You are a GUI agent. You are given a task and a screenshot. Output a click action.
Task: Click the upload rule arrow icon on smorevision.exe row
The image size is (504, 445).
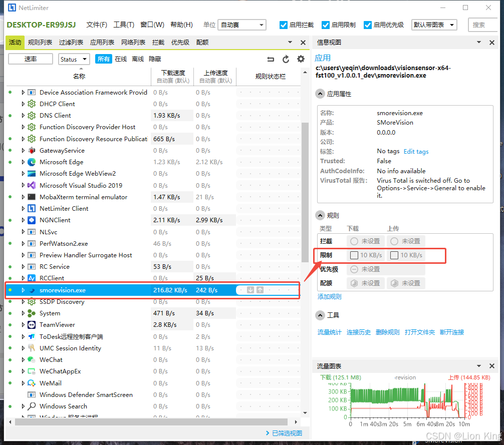pos(260,290)
